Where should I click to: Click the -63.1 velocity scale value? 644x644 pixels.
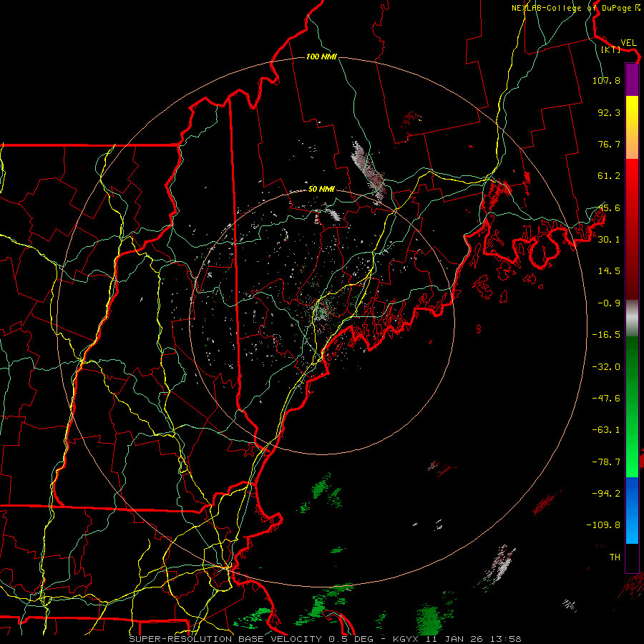[606, 430]
